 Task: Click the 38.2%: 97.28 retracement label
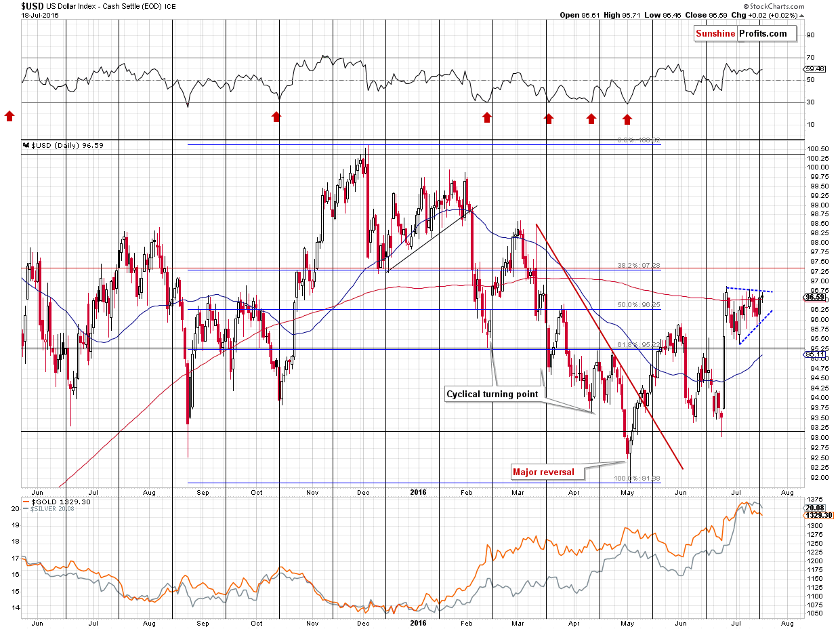640,266
